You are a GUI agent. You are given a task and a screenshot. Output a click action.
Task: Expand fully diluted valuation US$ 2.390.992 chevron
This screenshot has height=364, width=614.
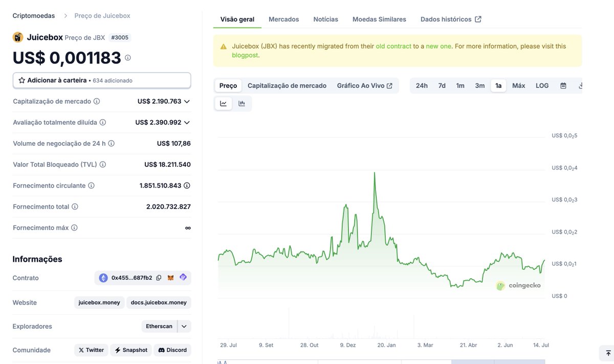[x=187, y=123]
